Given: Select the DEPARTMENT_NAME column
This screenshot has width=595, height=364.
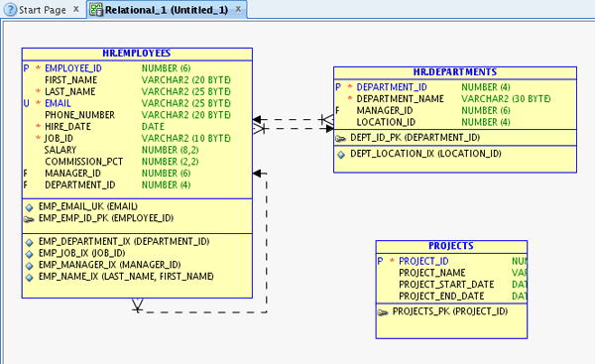Looking at the screenshot, I should (401, 99).
